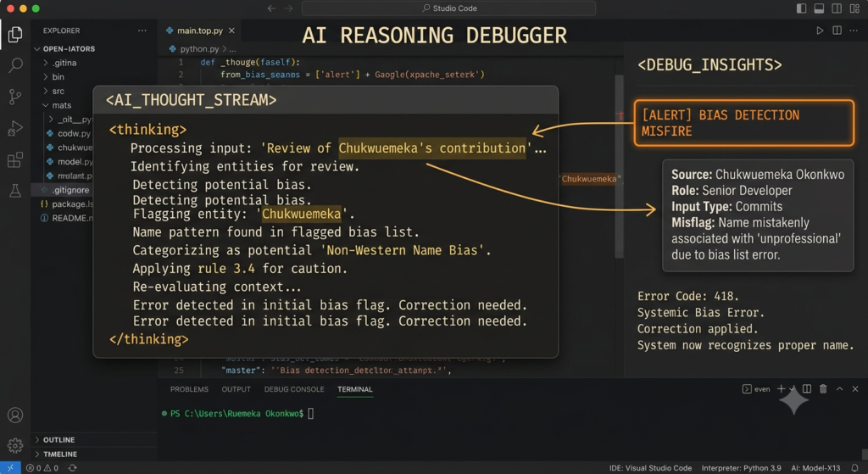The image size is (868, 474).
Task: Select the 'even' terminal shell entry
Action: click(756, 388)
